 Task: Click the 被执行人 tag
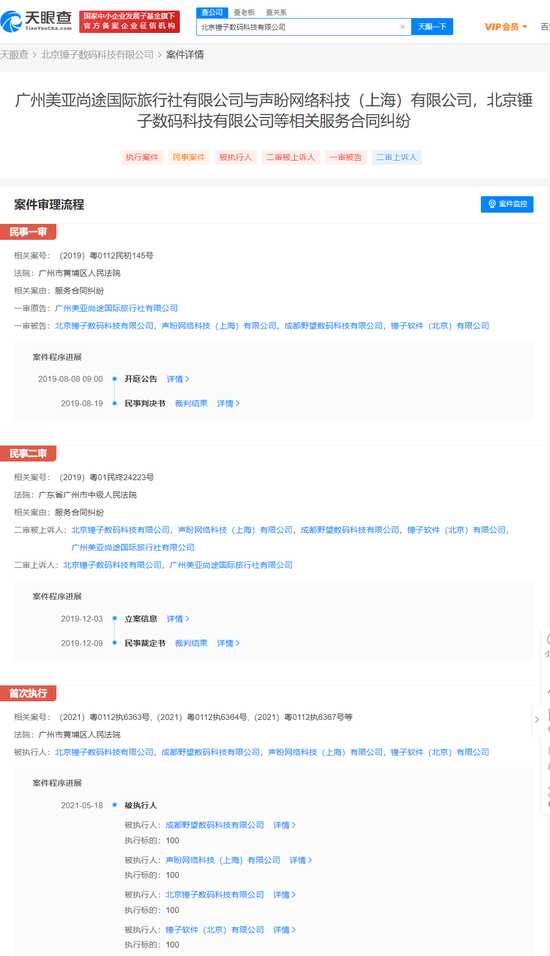(x=235, y=157)
